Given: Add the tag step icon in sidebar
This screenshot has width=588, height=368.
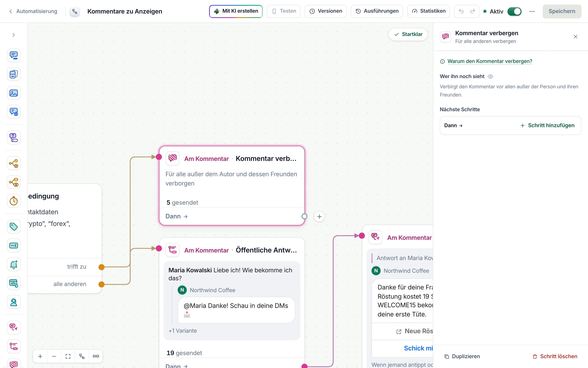Looking at the screenshot, I should (14, 227).
